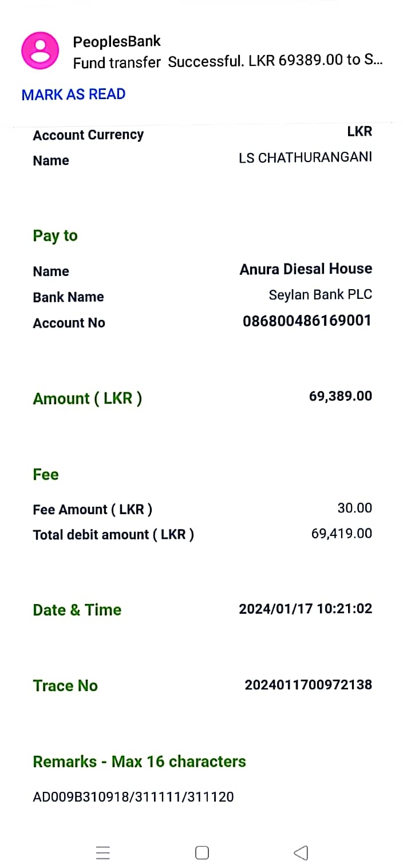Select the trace number 2024011700972138
The image size is (403, 868).
pos(308,685)
